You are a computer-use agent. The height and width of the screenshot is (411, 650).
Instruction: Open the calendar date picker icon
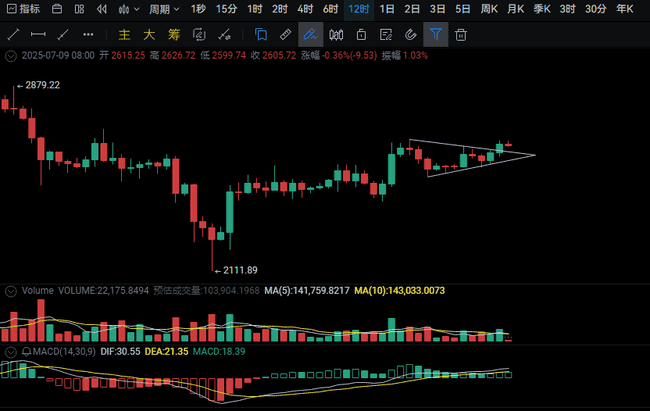tap(54, 9)
